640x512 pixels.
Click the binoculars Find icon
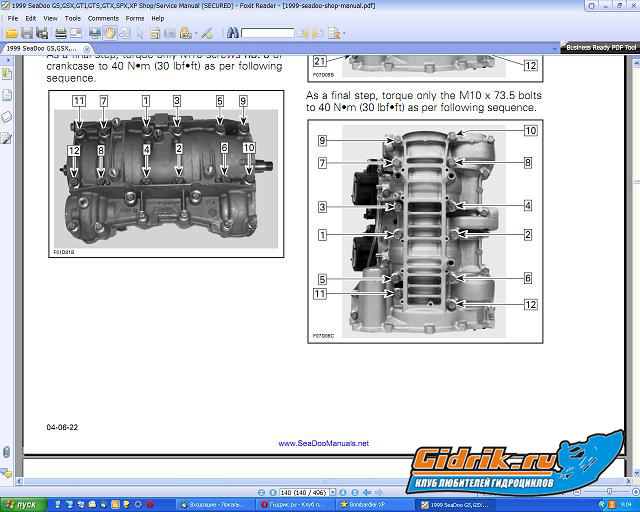tap(231, 33)
